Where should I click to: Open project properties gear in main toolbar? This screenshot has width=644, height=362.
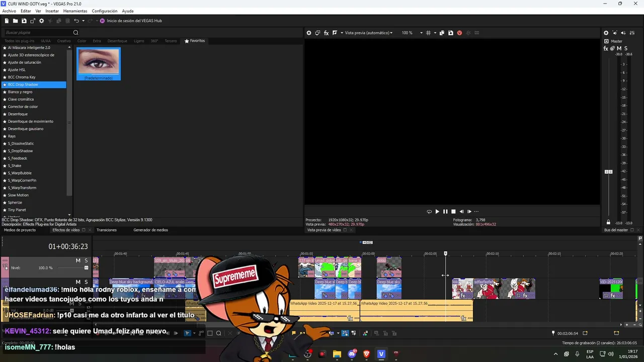tap(42, 21)
